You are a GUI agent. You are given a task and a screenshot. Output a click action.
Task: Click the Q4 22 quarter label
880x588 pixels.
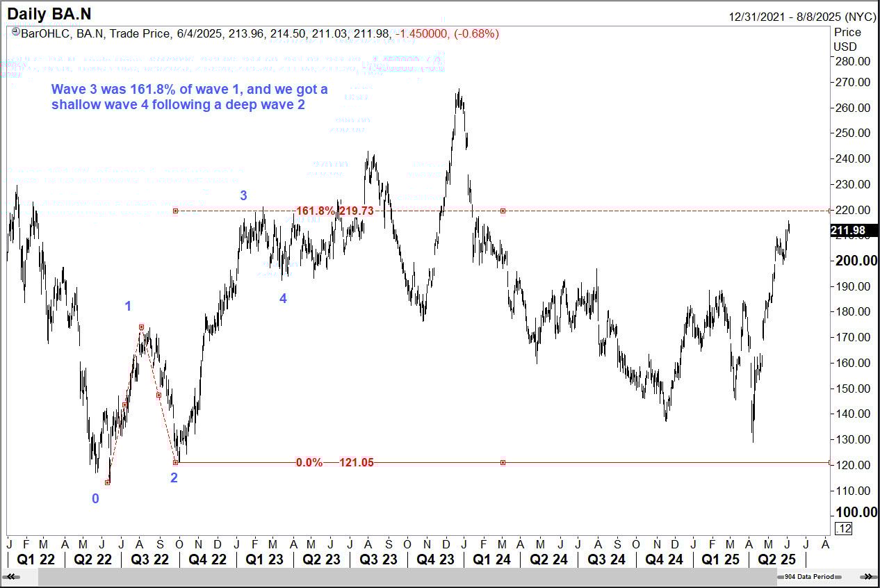coord(207,559)
